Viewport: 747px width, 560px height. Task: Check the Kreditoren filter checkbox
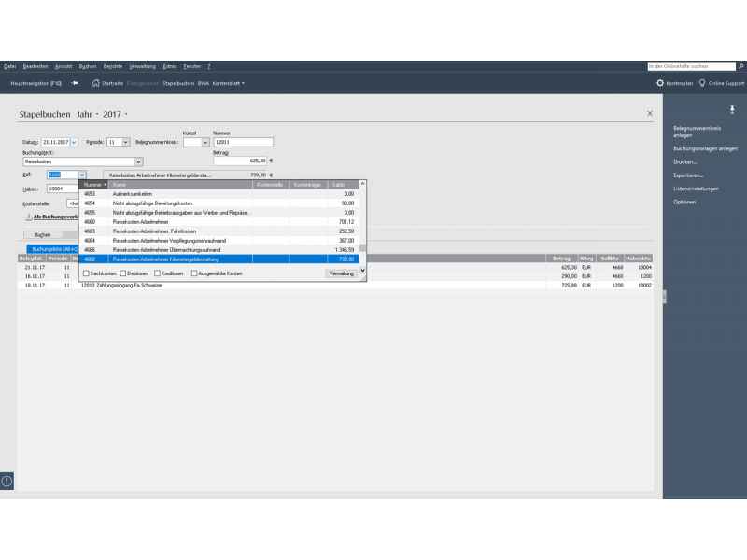coord(157,273)
